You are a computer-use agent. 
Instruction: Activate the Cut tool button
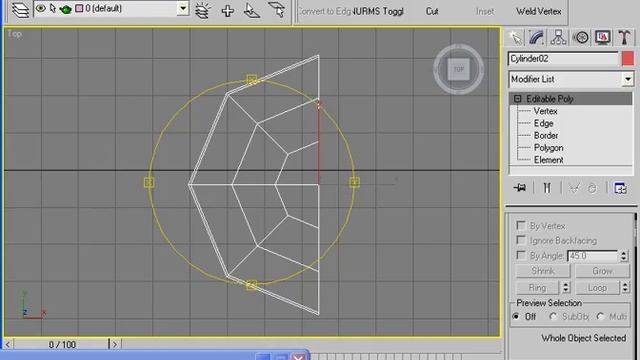click(432, 11)
